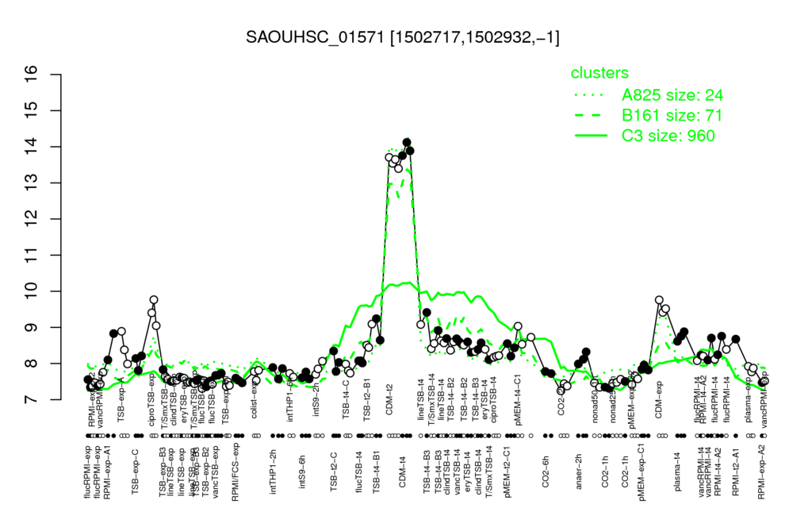Screen dimensions: 812x508
Task: Click the 'TSB-t4-B1' x-axis label
Action: pos(376,471)
